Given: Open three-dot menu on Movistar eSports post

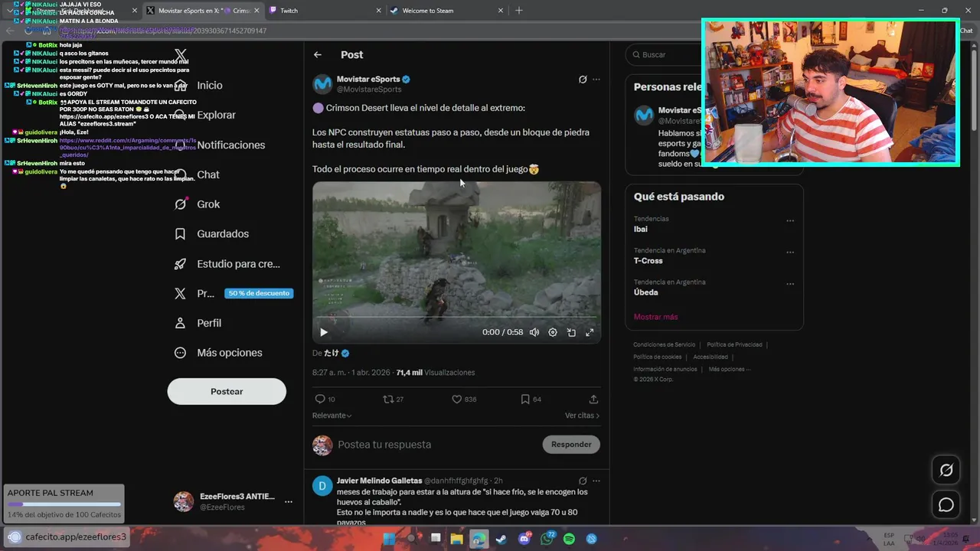Looking at the screenshot, I should (x=596, y=80).
